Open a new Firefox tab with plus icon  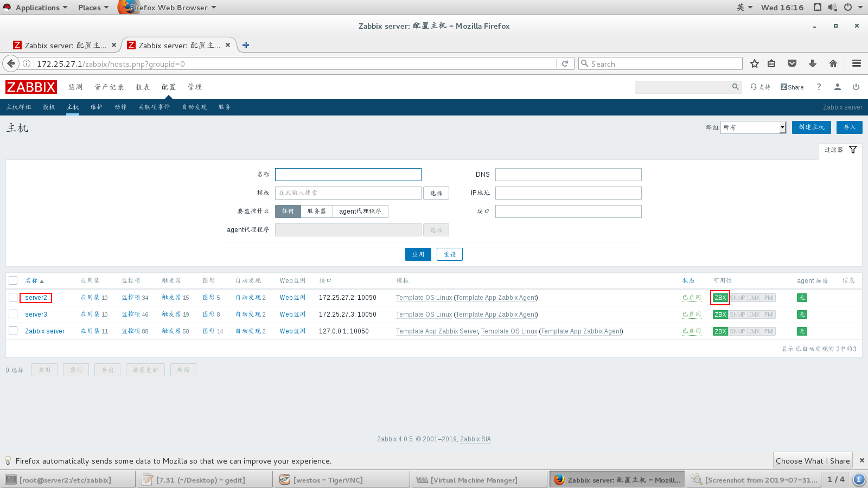pyautogui.click(x=246, y=45)
